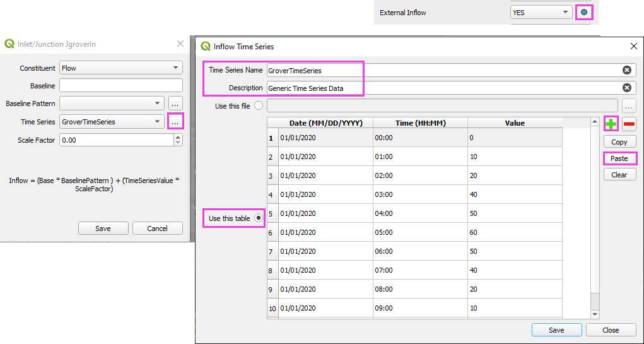Browse for file using ellipsis button
644x344 pixels.
pos(629,106)
